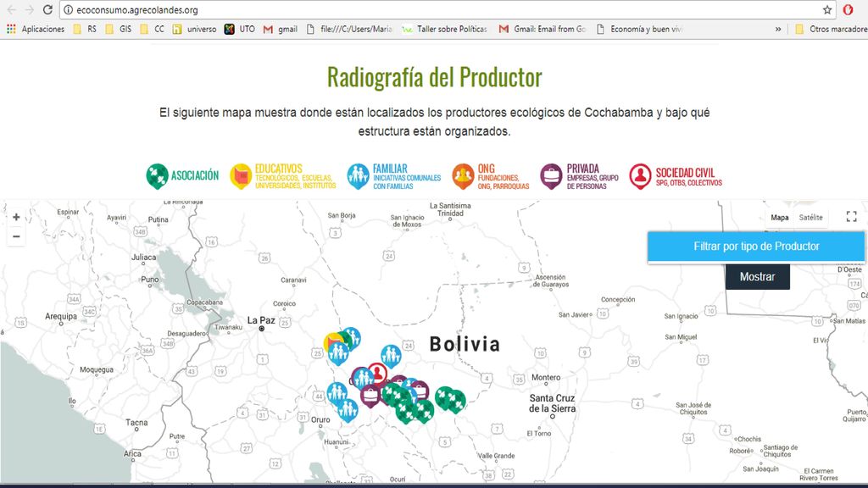Toggle fullscreen map view
Screen dimensions: 868x488
(x=851, y=217)
